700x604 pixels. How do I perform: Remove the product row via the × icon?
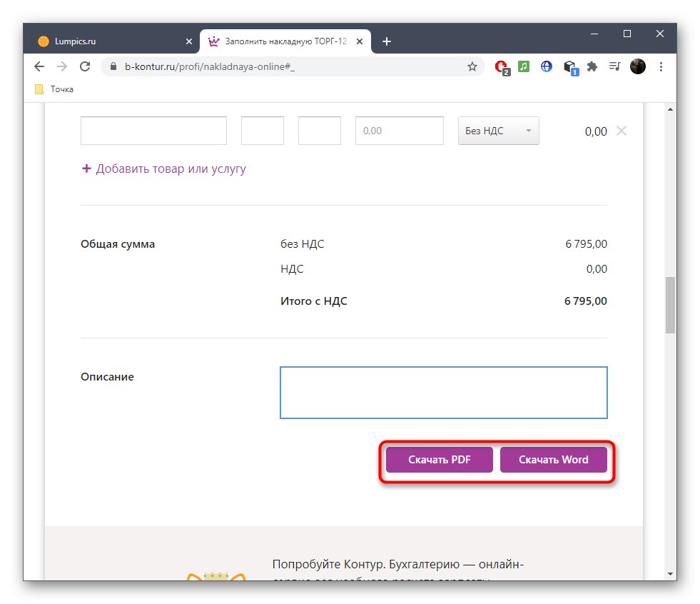pyautogui.click(x=622, y=131)
